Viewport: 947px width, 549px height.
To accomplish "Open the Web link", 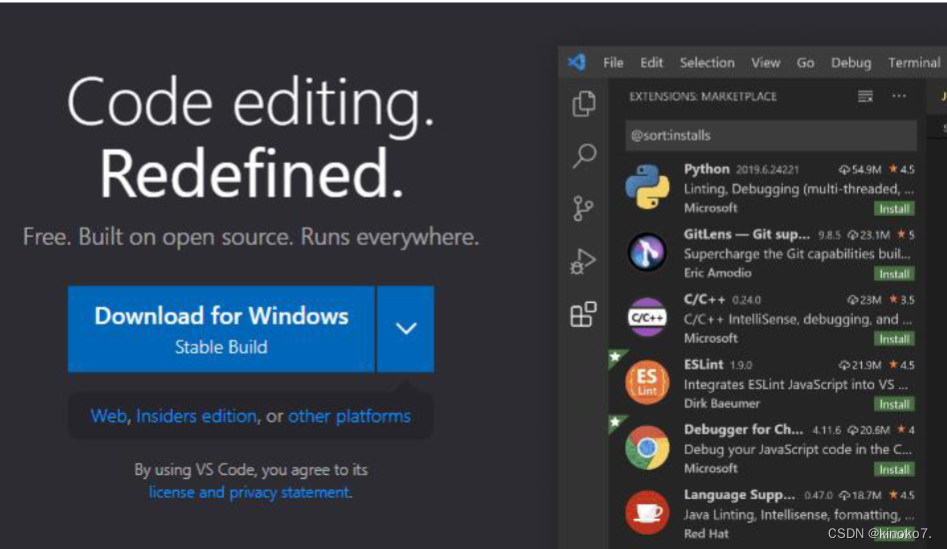I will coord(109,416).
